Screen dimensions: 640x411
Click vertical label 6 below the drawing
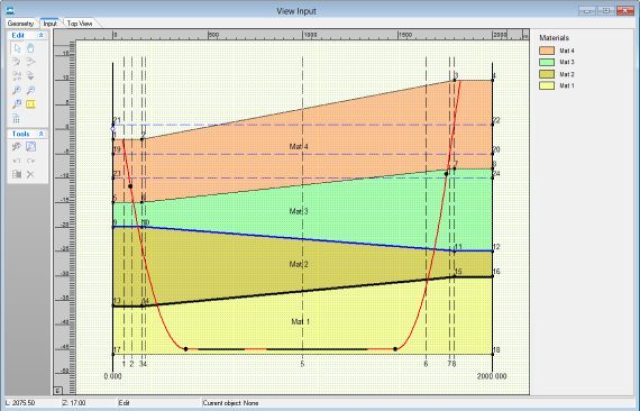click(426, 364)
